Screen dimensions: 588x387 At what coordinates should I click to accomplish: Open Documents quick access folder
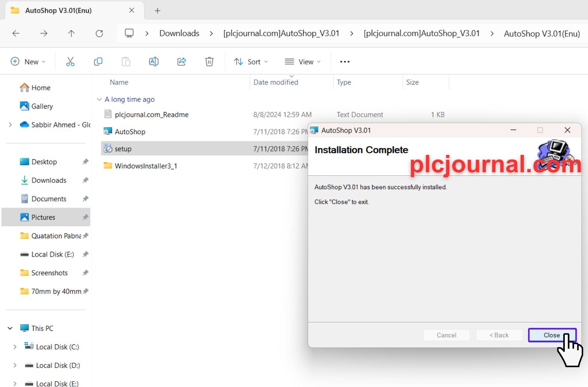point(43,199)
